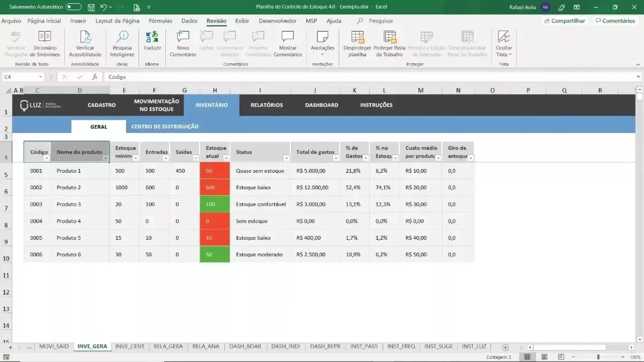The height and width of the screenshot is (362, 644).
Task: Click the zoom slider in status bar
Action: tap(598, 357)
